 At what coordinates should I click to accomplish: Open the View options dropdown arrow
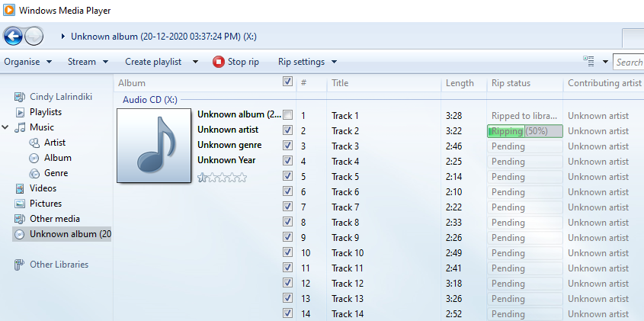pyautogui.click(x=605, y=62)
